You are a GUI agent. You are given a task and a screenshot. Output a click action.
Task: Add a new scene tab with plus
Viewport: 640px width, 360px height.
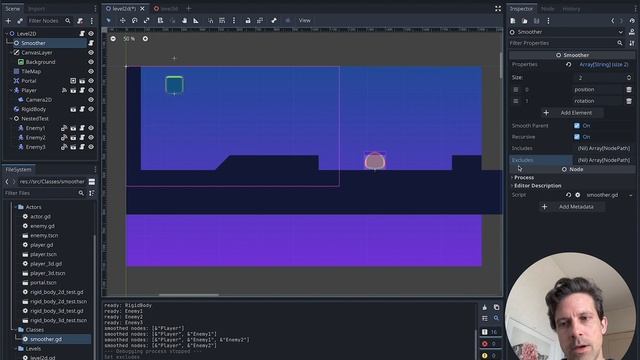coord(189,9)
